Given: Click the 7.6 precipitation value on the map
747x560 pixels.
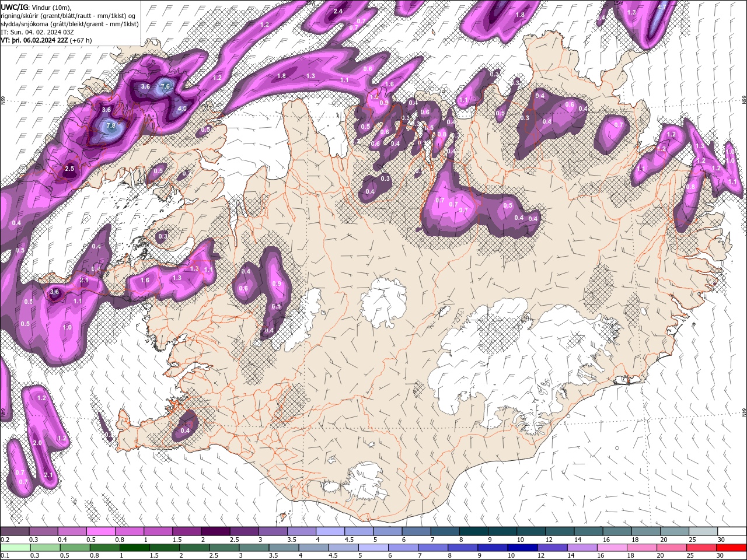Looking at the screenshot, I should [165, 86].
